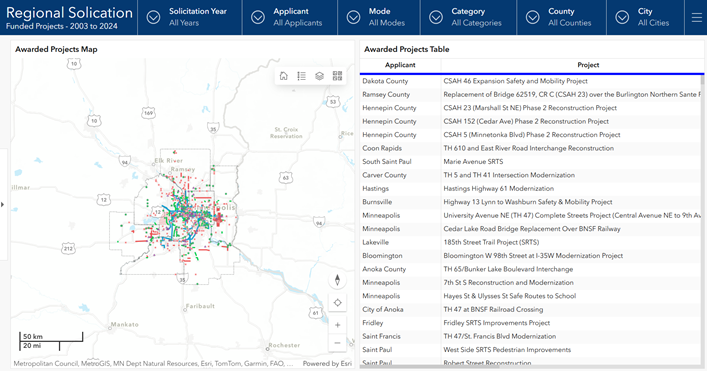707x371 pixels.
Task: Open the Category selector
Action: 468,18
